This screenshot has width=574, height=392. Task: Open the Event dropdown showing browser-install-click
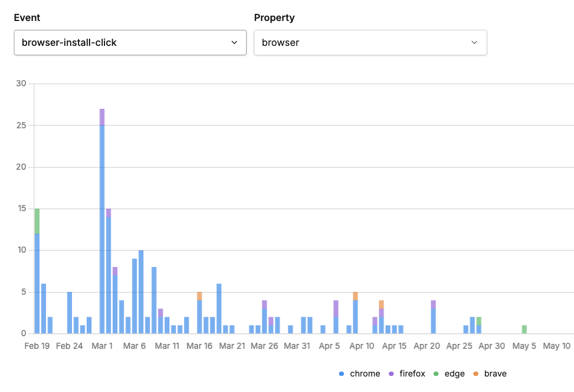(x=130, y=43)
